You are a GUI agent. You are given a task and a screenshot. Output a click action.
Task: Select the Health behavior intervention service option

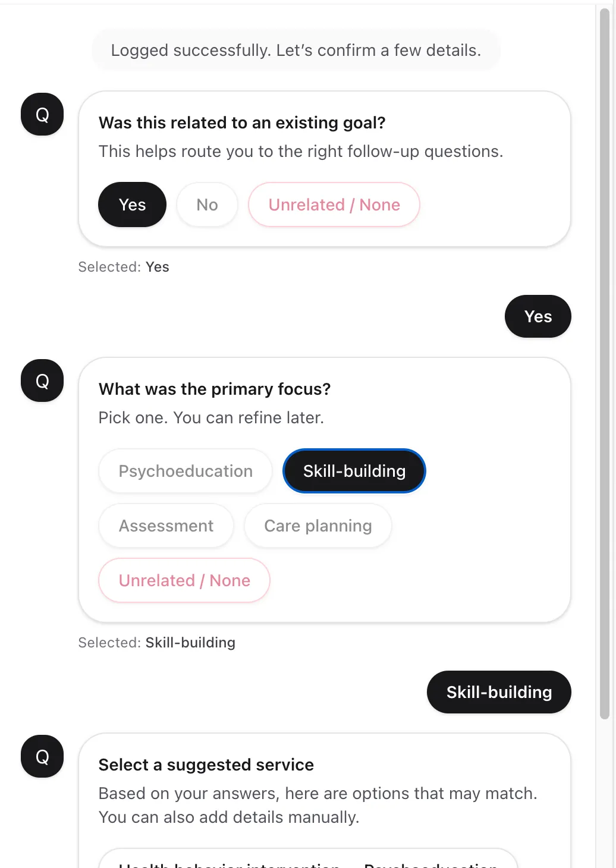coord(307,861)
